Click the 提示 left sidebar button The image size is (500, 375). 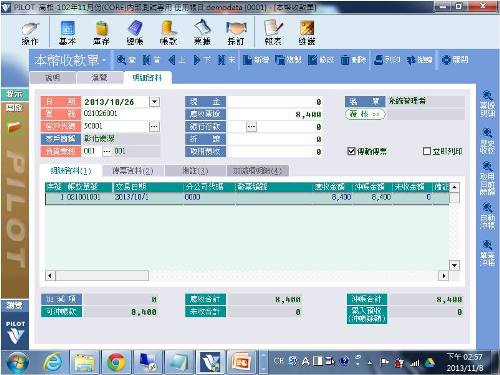click(14, 94)
